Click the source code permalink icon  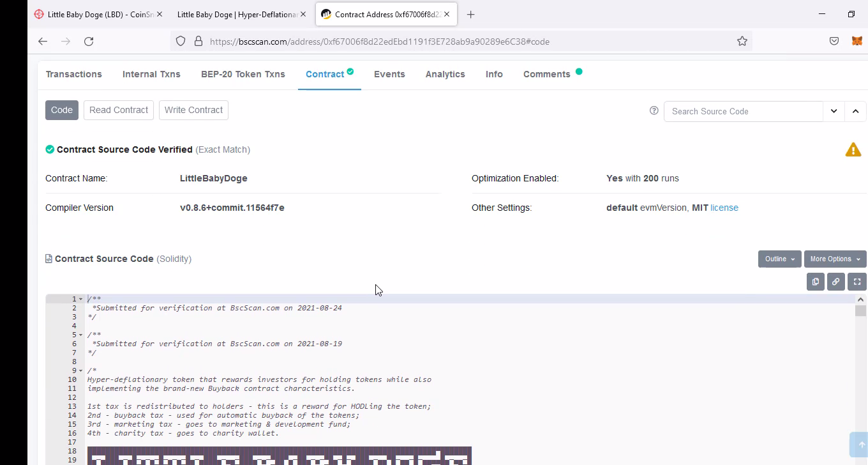(x=835, y=282)
